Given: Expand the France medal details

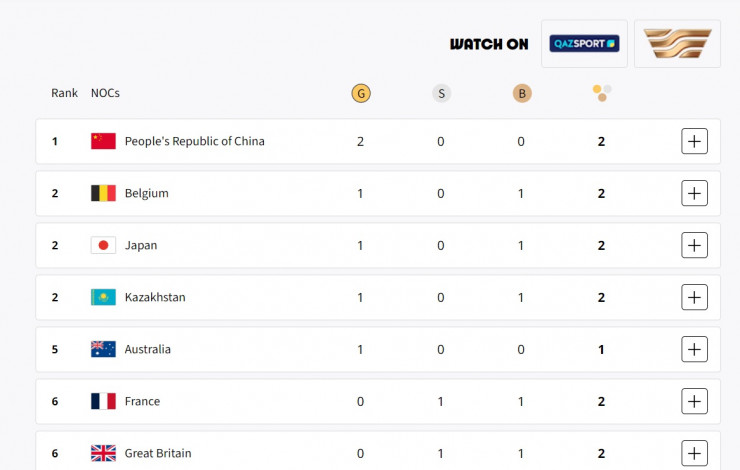Looking at the screenshot, I should click(x=694, y=401).
